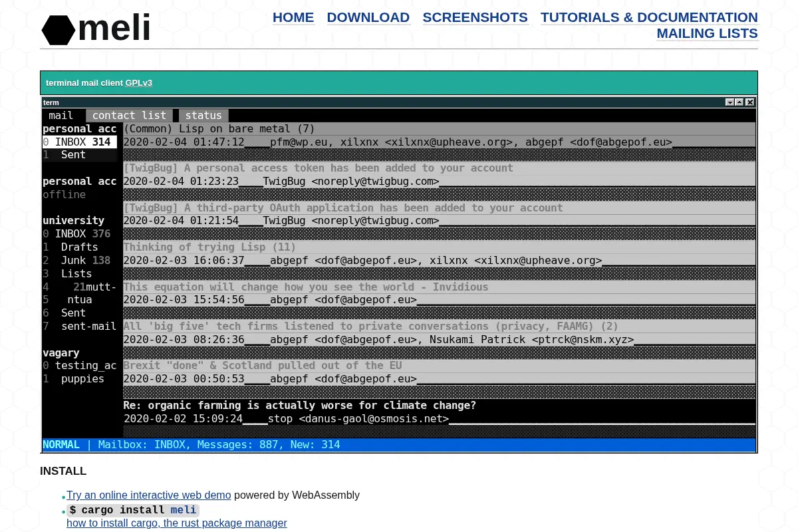Select Sent under first personal acc
798x532 pixels.
point(80,155)
